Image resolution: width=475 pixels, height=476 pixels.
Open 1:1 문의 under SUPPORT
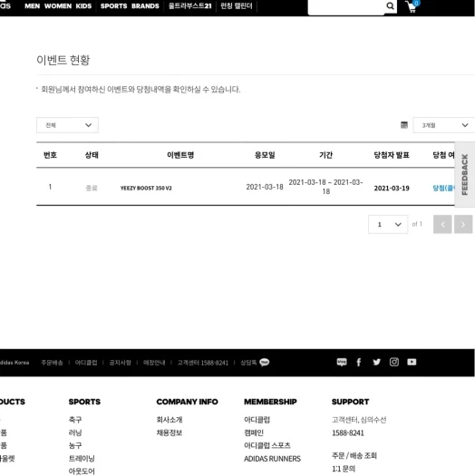(x=344, y=469)
